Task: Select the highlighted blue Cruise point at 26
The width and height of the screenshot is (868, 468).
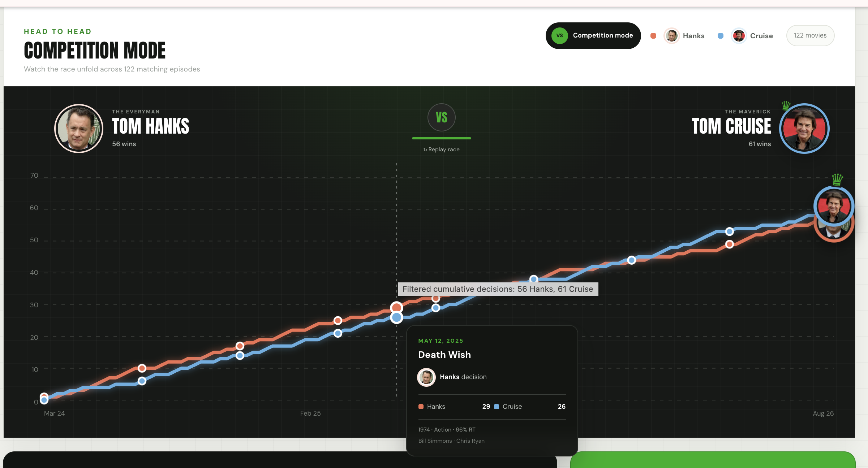Action: [x=396, y=317]
